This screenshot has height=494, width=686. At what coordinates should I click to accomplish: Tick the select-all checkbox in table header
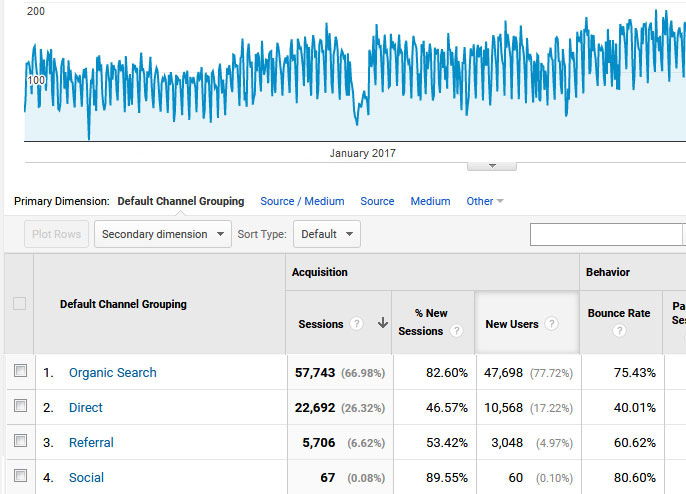click(x=19, y=303)
